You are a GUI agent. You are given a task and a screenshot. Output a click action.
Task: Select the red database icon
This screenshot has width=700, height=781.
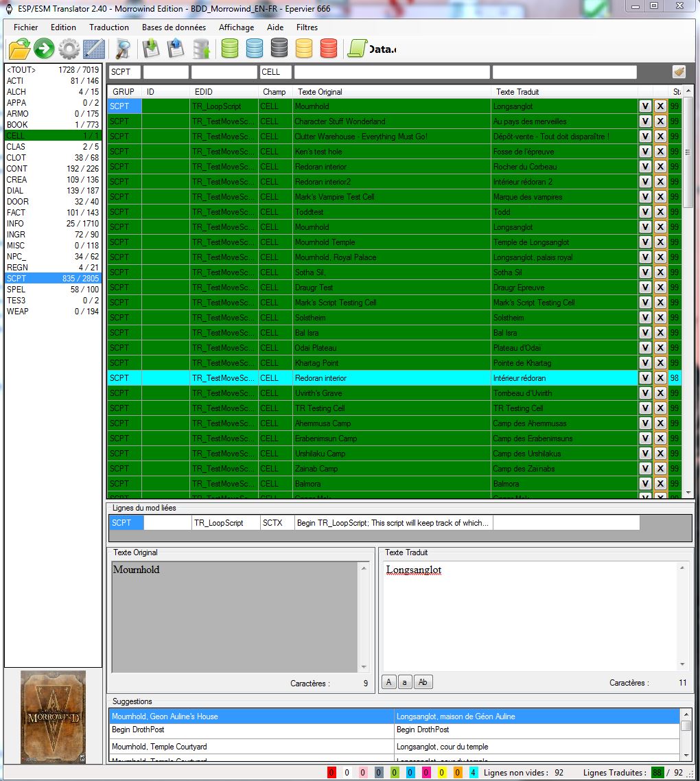pos(328,49)
